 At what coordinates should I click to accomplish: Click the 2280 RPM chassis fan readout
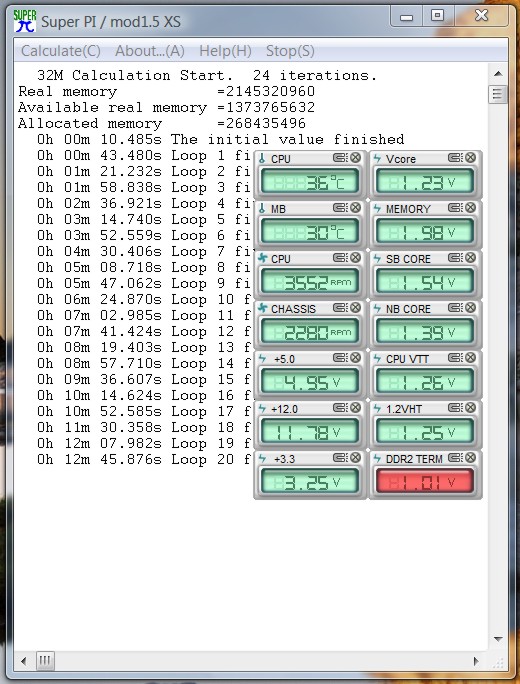(310, 332)
